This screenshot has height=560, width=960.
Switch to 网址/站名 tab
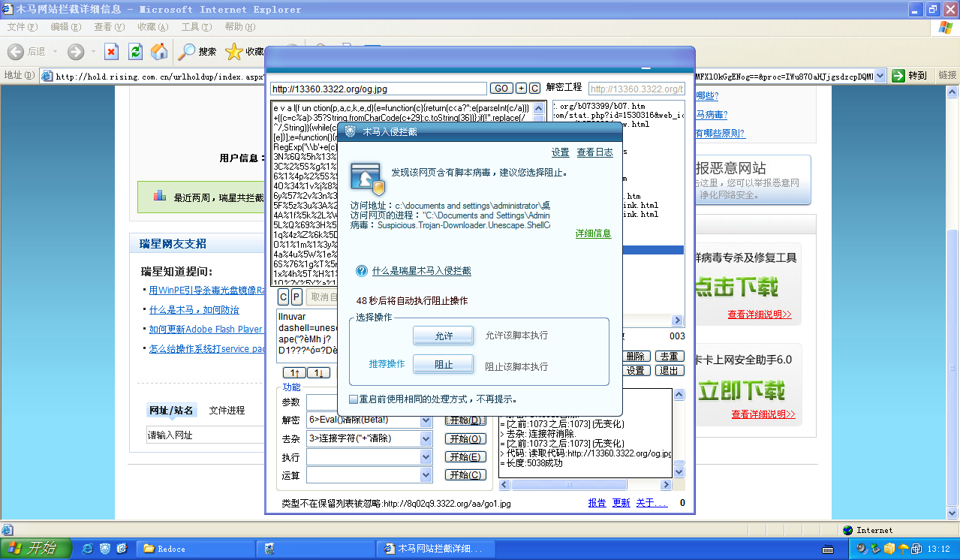pos(171,411)
